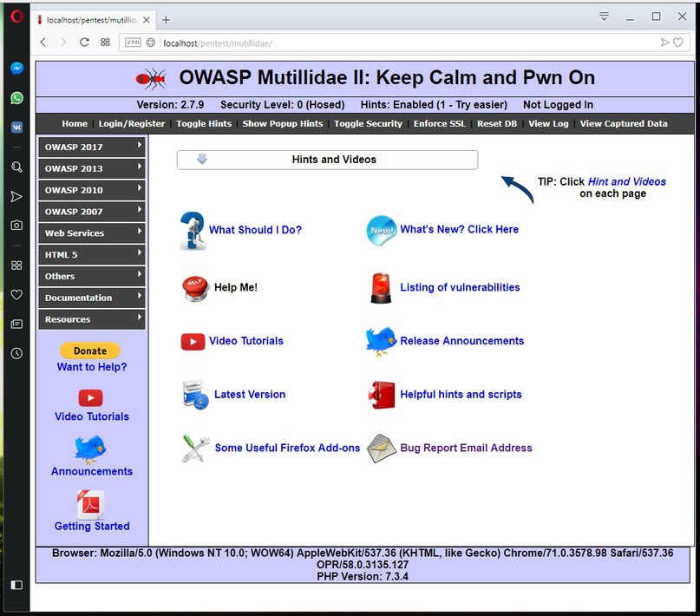The image size is (700, 616).
Task: Open the snapshot camera icon in sidebar
Action: (x=16, y=225)
